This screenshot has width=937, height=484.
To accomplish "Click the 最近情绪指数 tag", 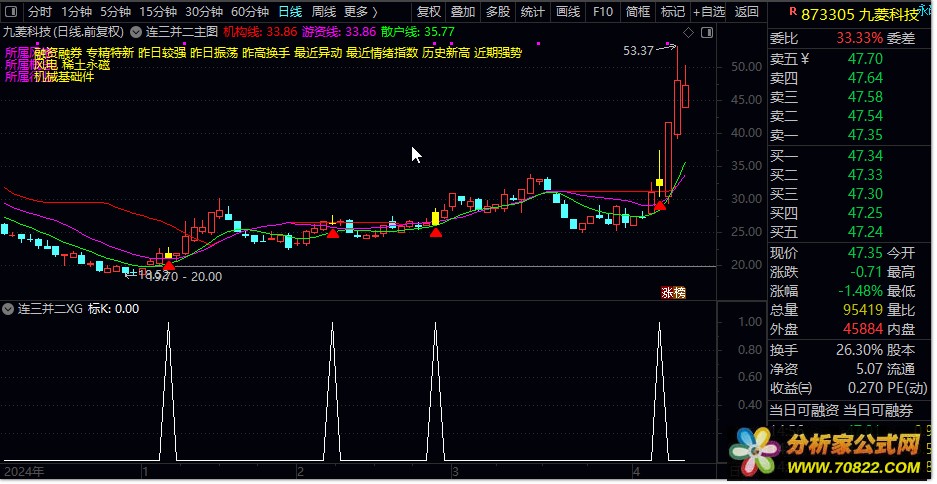I will pyautogui.click(x=382, y=53).
